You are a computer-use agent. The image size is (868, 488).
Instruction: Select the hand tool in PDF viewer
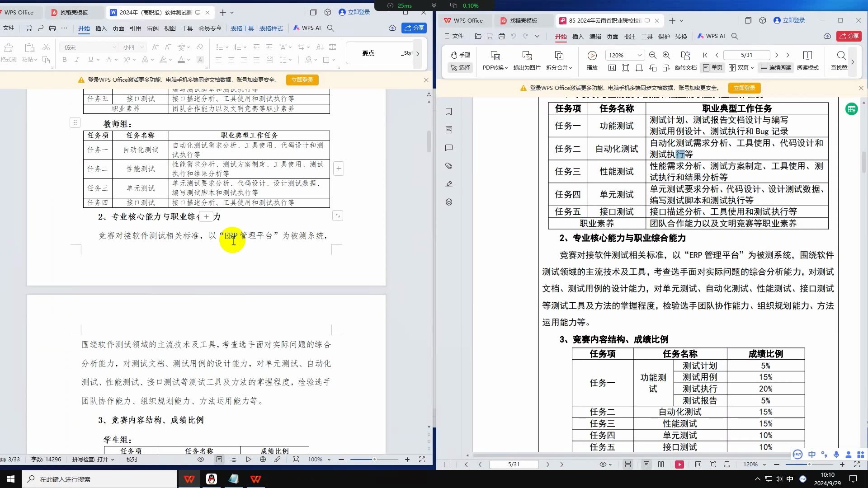point(460,55)
